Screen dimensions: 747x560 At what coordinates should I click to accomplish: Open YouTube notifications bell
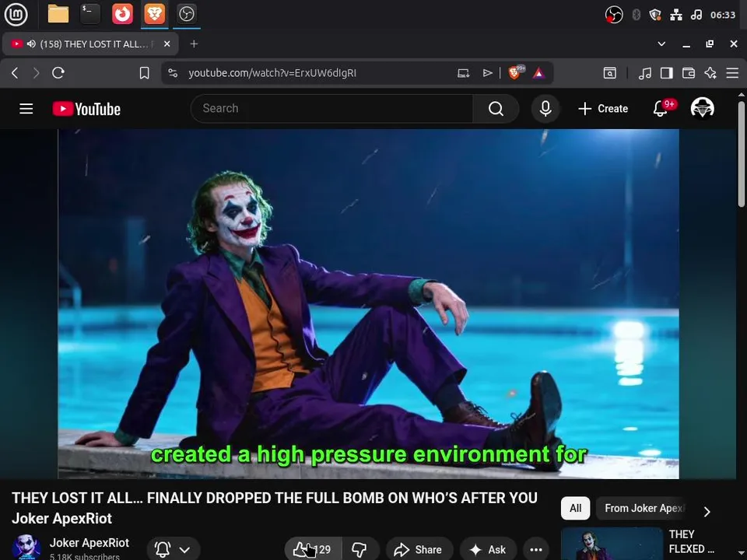[661, 109]
